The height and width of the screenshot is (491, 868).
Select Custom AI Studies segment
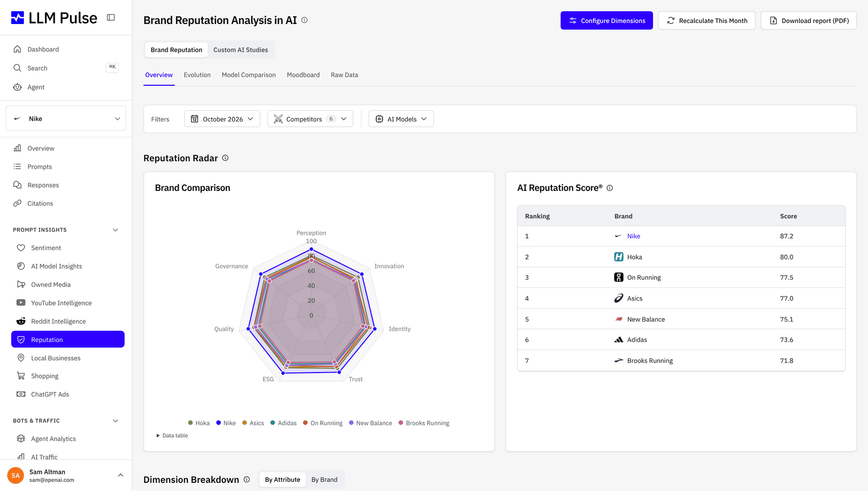pyautogui.click(x=240, y=50)
